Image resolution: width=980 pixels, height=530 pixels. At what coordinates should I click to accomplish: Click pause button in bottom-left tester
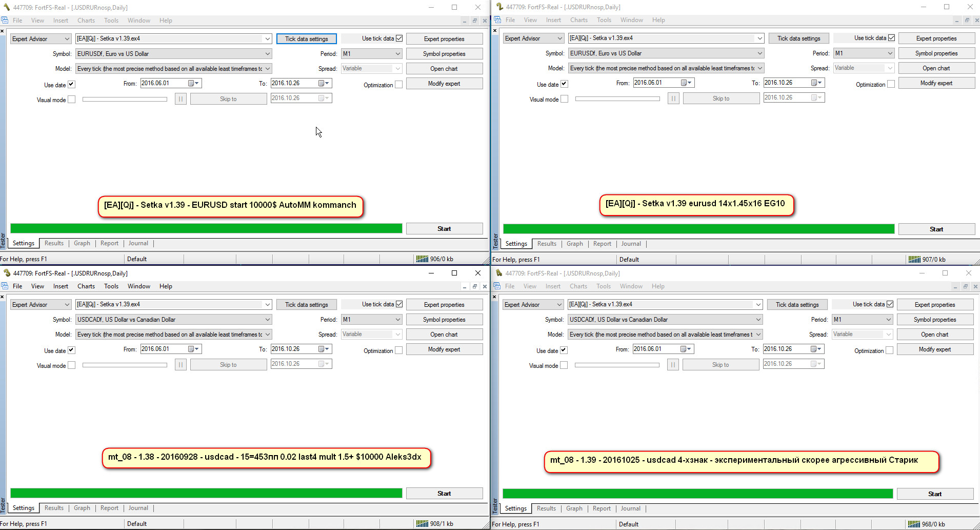point(181,365)
